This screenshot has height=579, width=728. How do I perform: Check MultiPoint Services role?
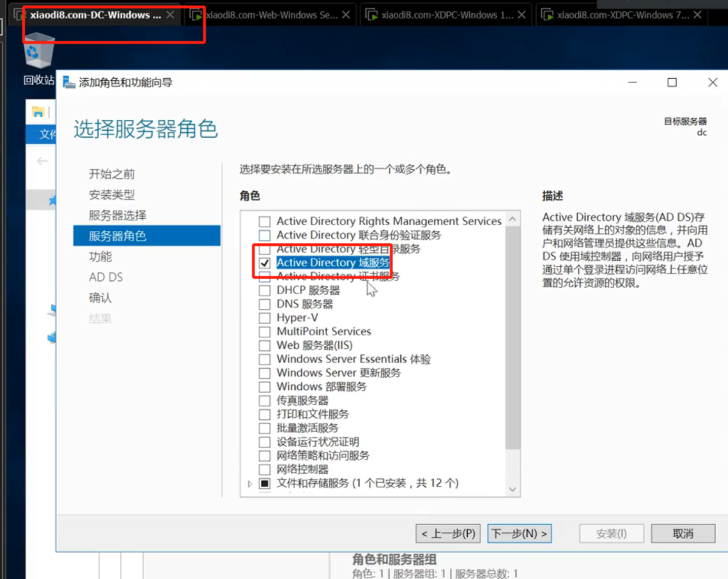[264, 332]
